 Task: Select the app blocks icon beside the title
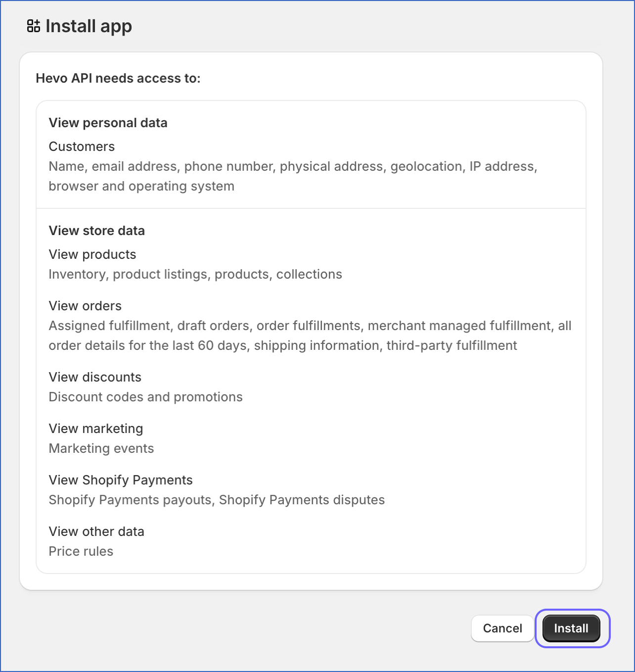point(34,26)
